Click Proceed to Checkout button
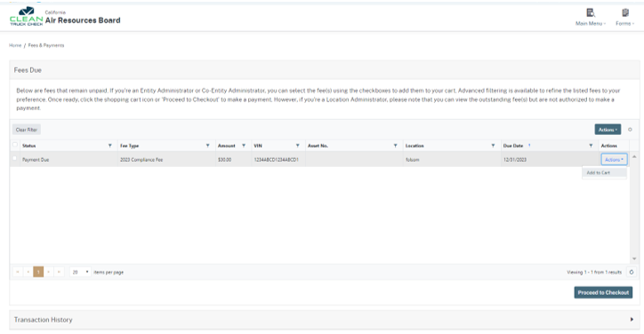Image resolution: width=644 pixels, height=334 pixels. click(603, 292)
